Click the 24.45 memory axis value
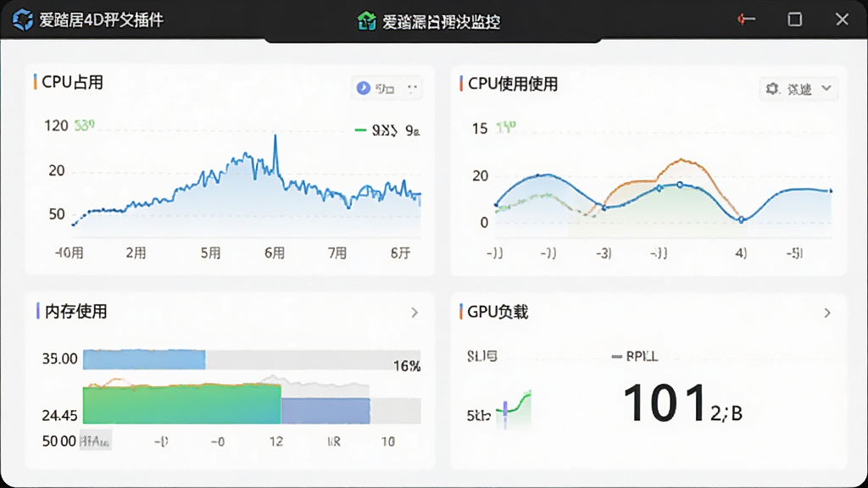The width and height of the screenshot is (868, 488). point(59,415)
